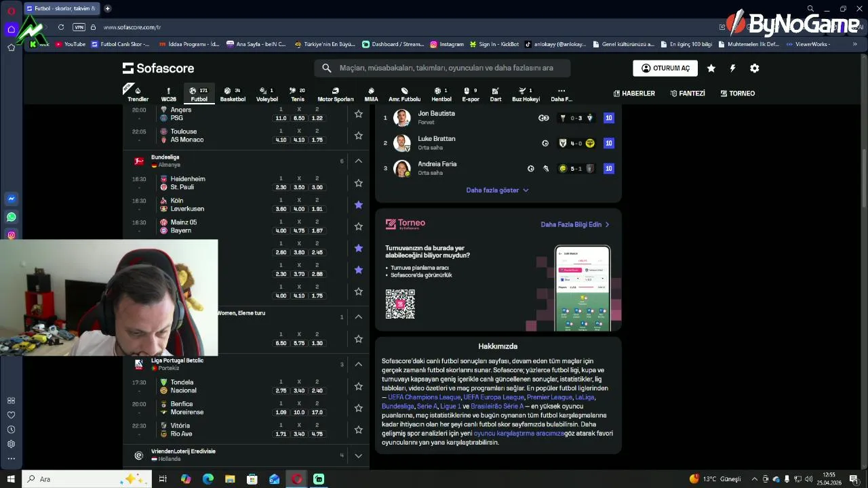This screenshot has height=488, width=868.
Task: Collapse the Bundesliga league section
Action: [x=359, y=161]
